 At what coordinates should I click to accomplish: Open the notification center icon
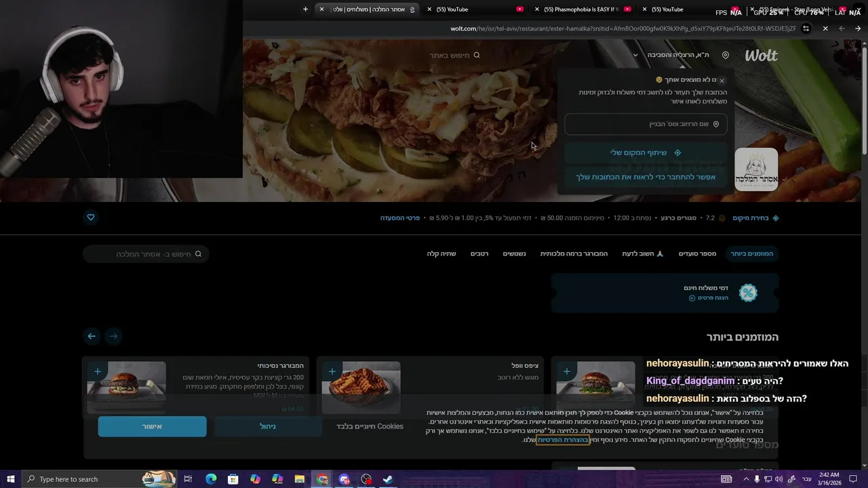coord(853,479)
